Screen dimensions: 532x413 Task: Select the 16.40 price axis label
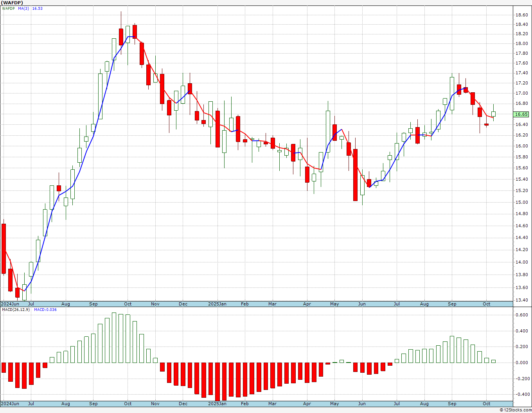(x=521, y=124)
